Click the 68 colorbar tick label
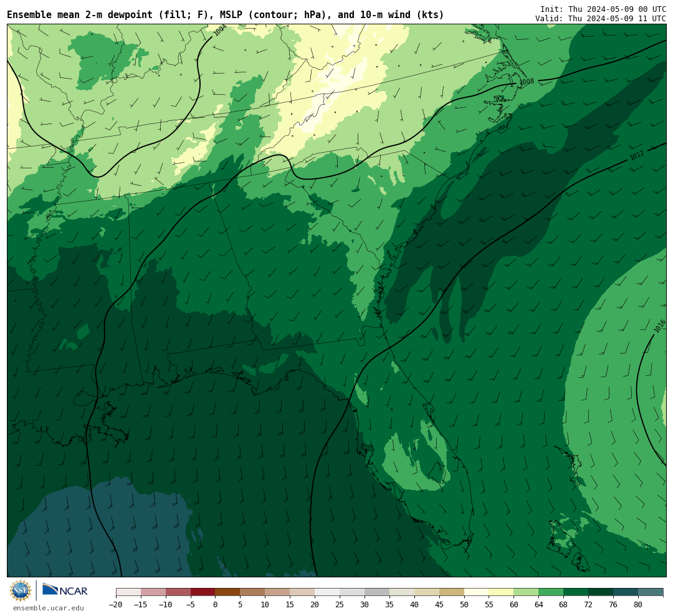The width and height of the screenshot is (673, 616). (563, 605)
